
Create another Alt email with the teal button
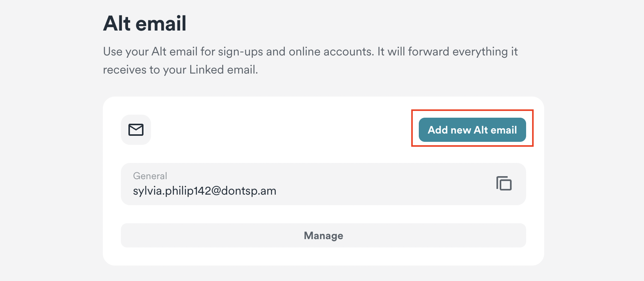[472, 130]
